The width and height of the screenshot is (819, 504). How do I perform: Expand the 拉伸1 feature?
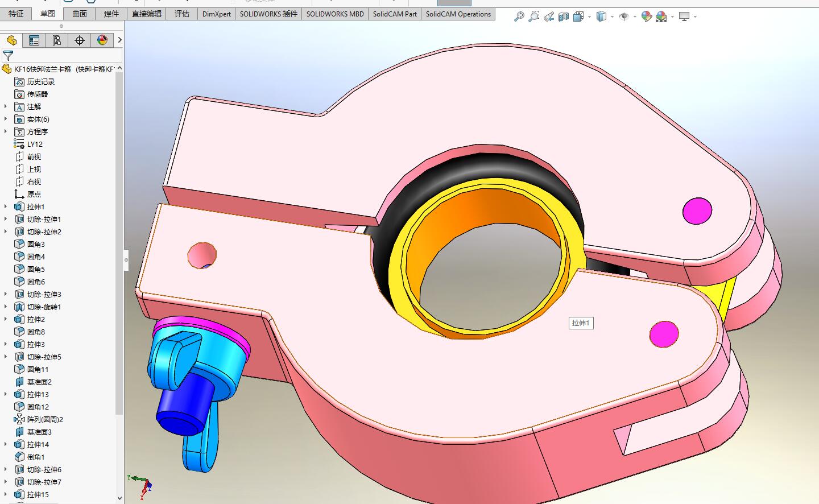click(6, 206)
